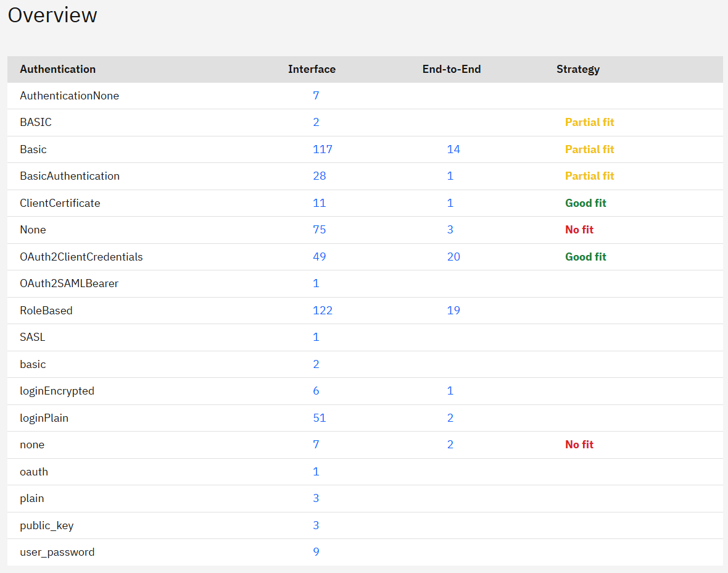Viewport: 728px width, 573px height.
Task: Select the 19 End-to-End count for RoleBased
Action: tap(453, 311)
